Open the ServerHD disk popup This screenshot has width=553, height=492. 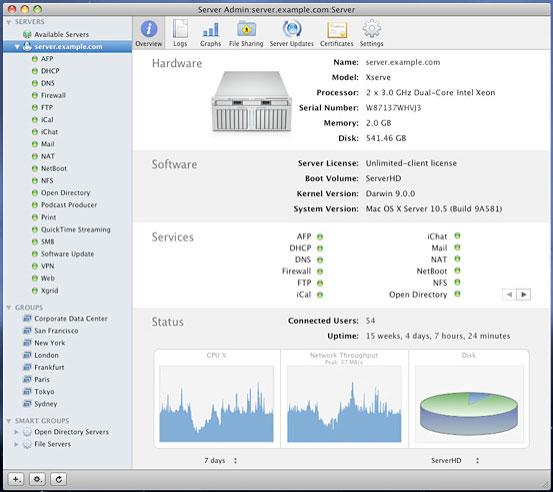click(455, 461)
